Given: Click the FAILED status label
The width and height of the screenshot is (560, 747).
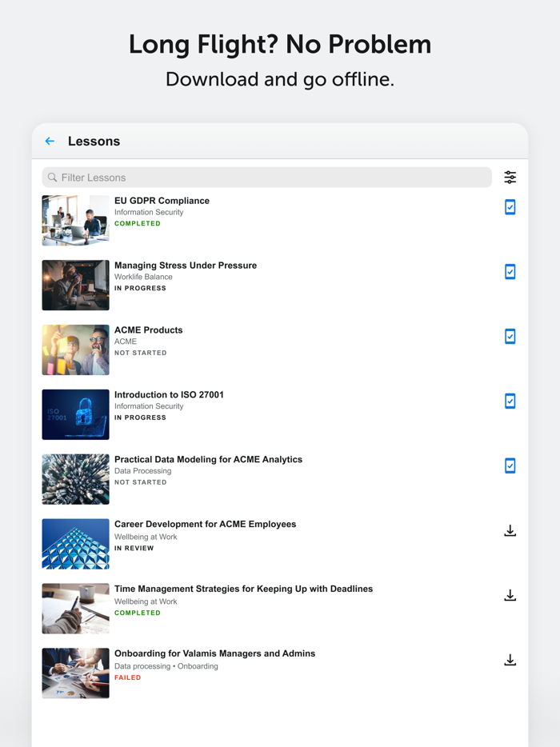Looking at the screenshot, I should (128, 677).
